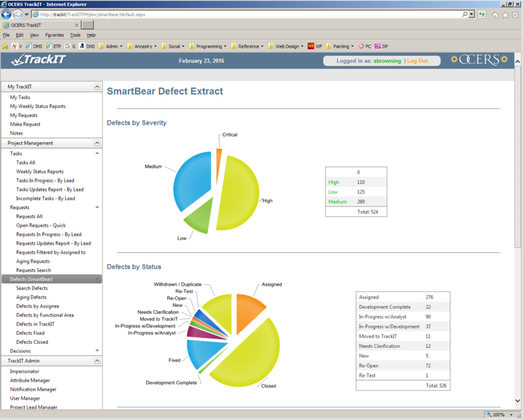This screenshot has width=523, height=420.
Task: Open the ETP bookmark
Action: coord(53,46)
